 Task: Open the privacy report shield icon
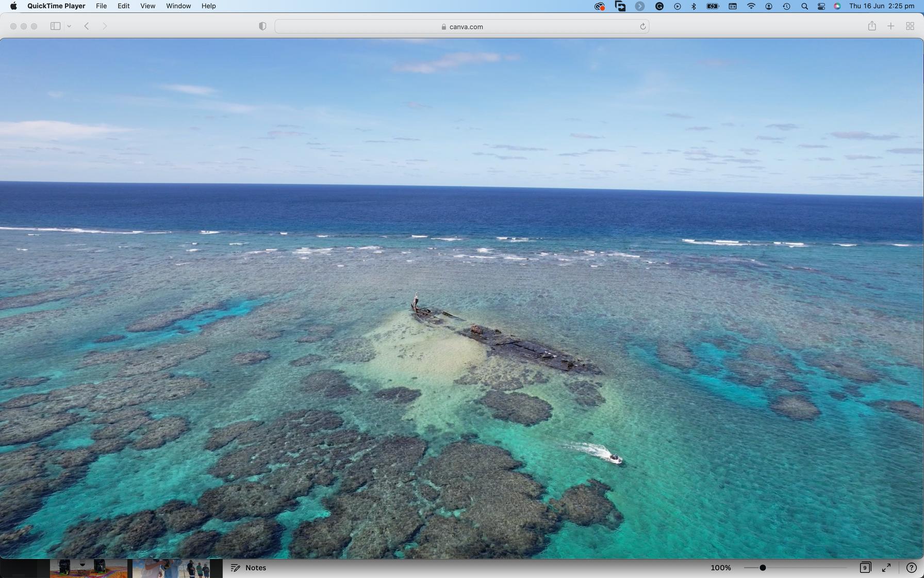262,26
